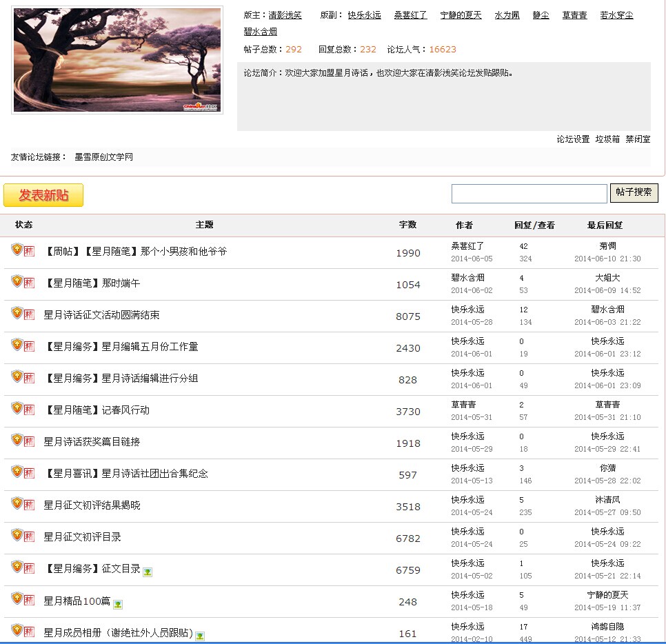Click shield icon on 星月精品100篇 row

17,598
